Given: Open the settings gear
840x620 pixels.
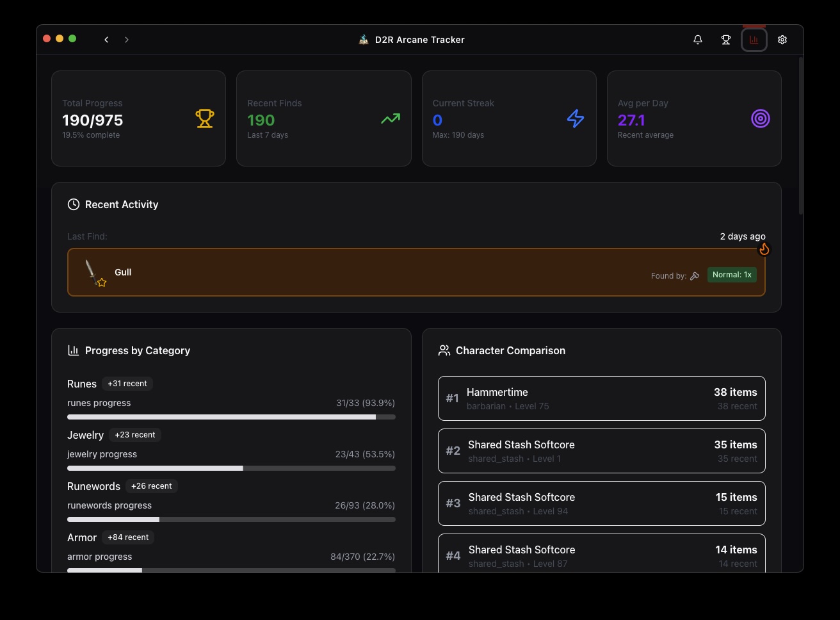Looking at the screenshot, I should [x=782, y=39].
